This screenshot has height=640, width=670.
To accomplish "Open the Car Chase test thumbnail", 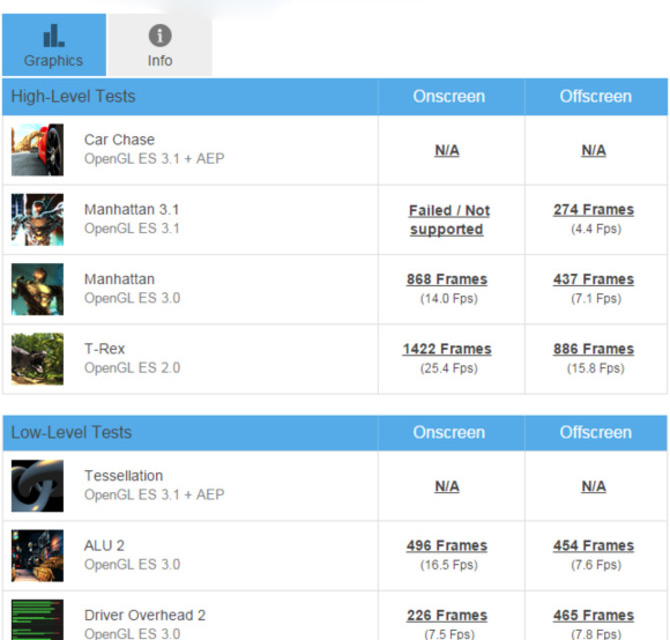I will point(38,150).
